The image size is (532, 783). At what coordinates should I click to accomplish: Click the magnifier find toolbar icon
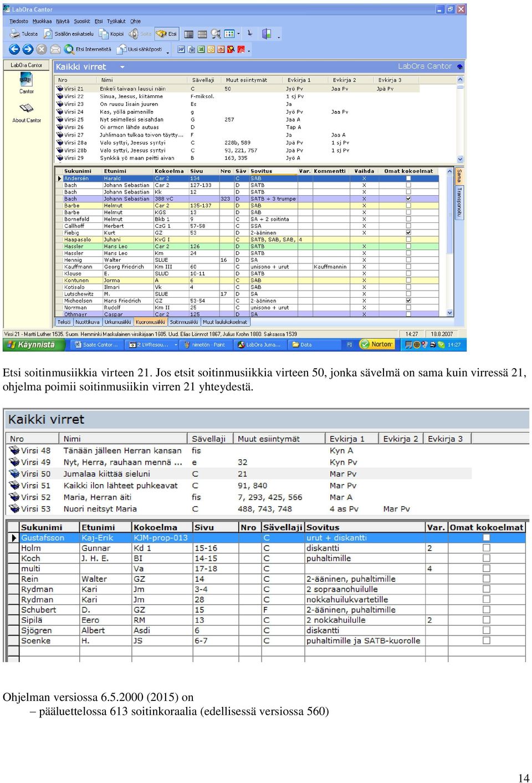pyautogui.click(x=216, y=34)
